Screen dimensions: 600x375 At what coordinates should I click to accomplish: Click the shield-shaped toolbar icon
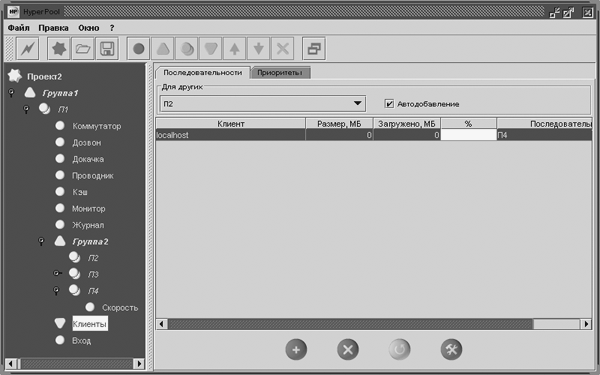point(210,49)
